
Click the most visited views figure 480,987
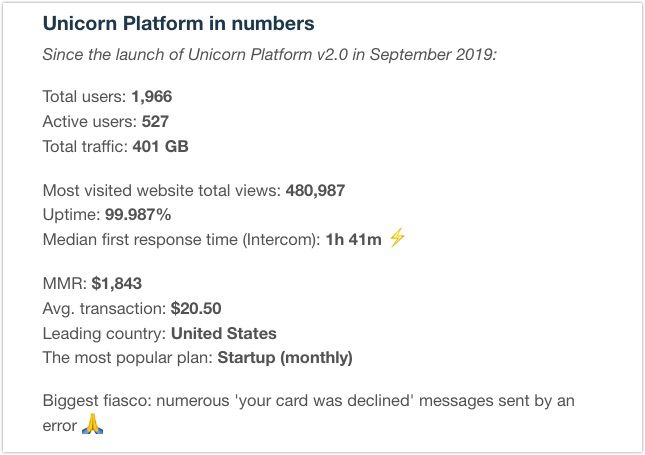coord(329,190)
